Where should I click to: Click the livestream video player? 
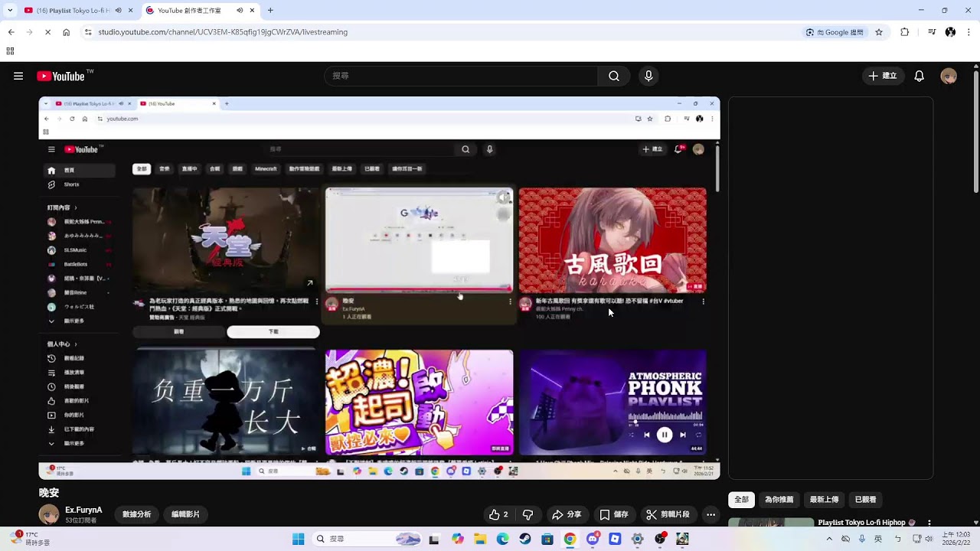(x=380, y=288)
